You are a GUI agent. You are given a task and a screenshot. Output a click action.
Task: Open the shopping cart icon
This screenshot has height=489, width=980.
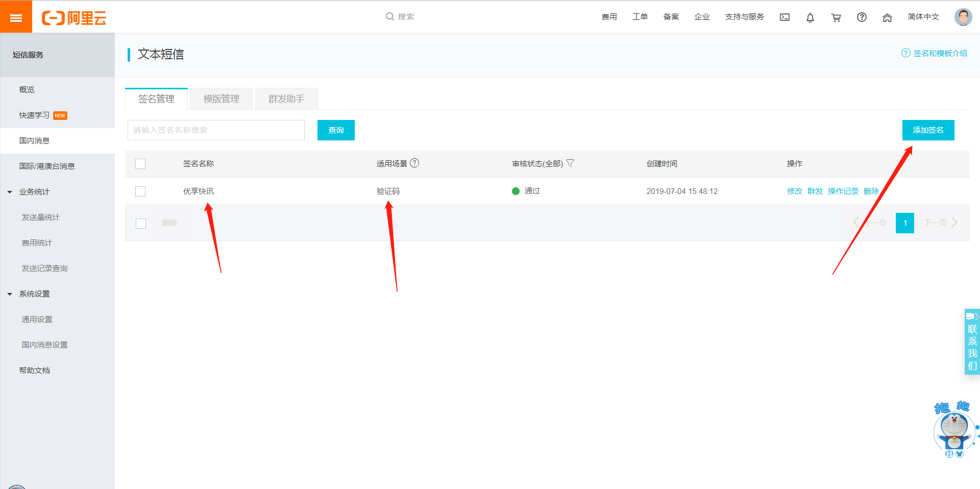point(836,17)
